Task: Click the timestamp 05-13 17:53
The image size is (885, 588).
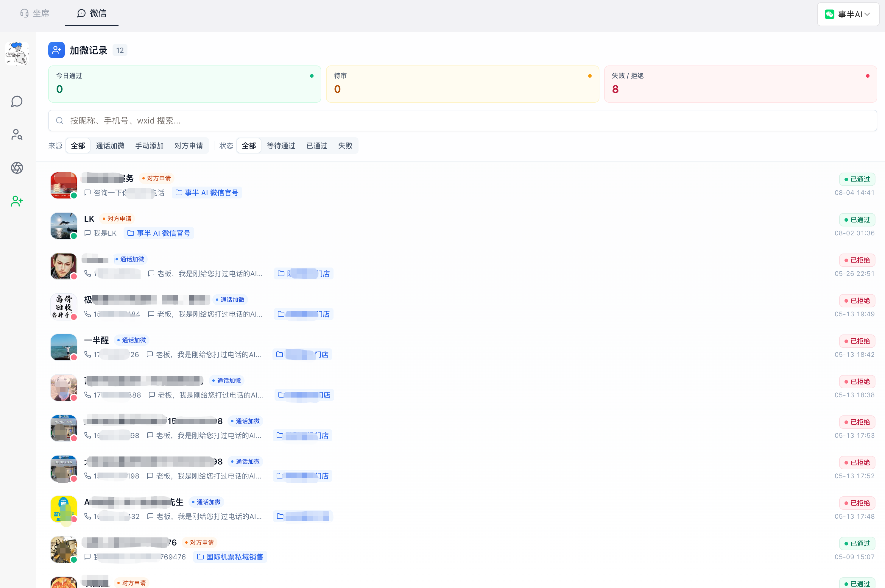Action: point(855,436)
